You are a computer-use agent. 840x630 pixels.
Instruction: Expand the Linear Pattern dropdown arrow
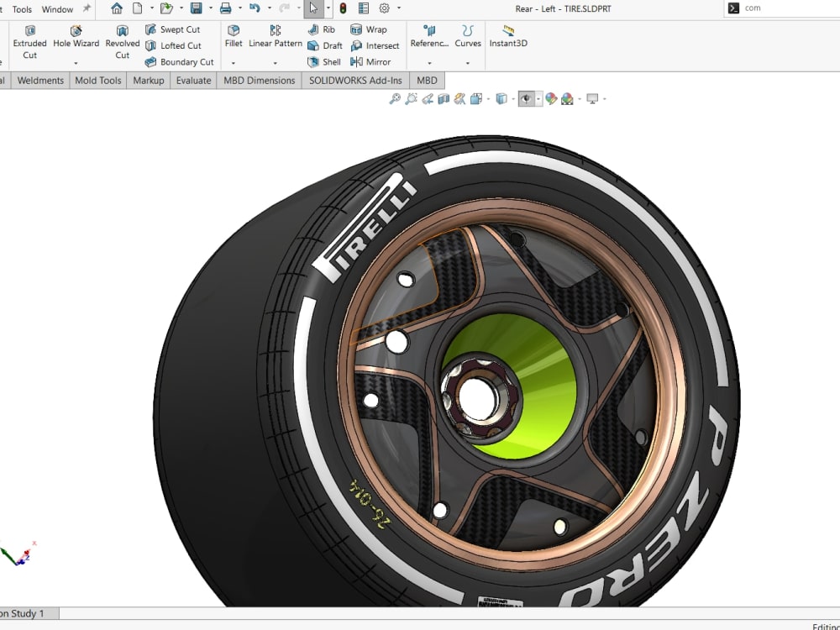click(x=275, y=63)
